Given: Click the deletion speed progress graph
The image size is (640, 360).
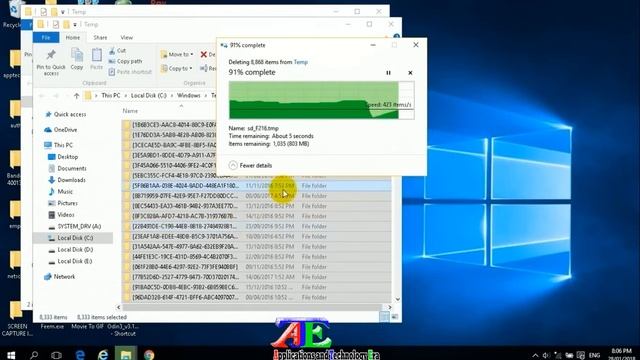Looking at the screenshot, I should [x=322, y=100].
